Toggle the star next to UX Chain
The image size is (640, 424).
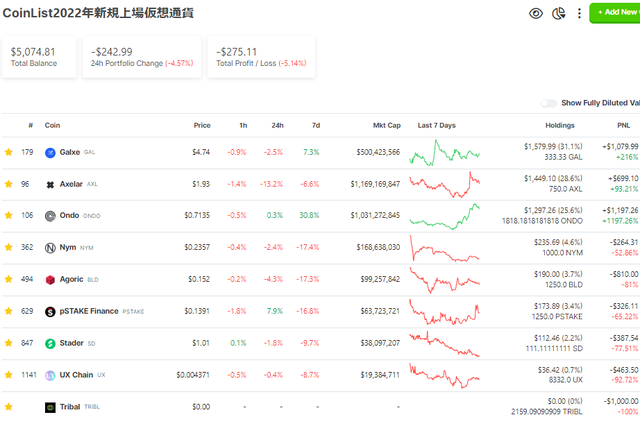click(9, 375)
